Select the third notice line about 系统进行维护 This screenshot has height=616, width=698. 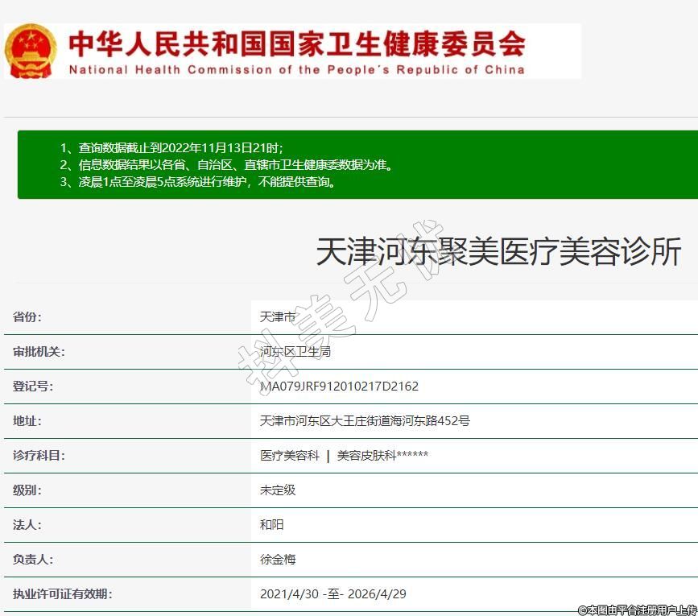(197, 182)
